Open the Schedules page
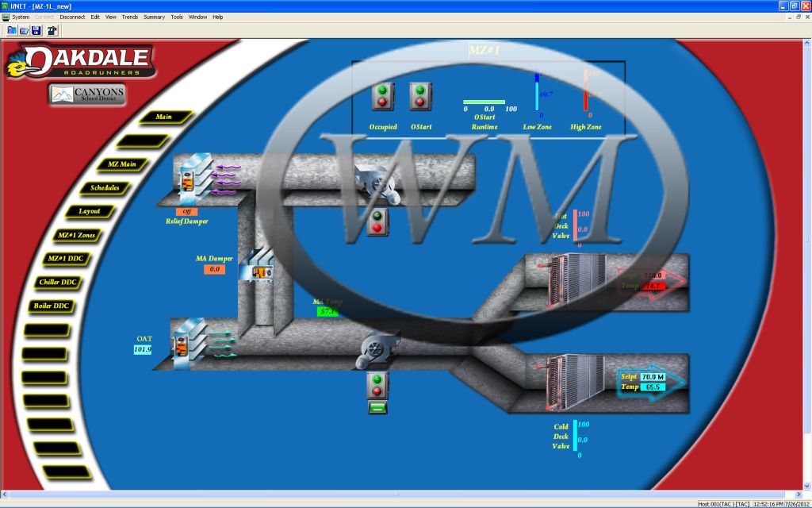The height and width of the screenshot is (508, 812). pos(105,188)
